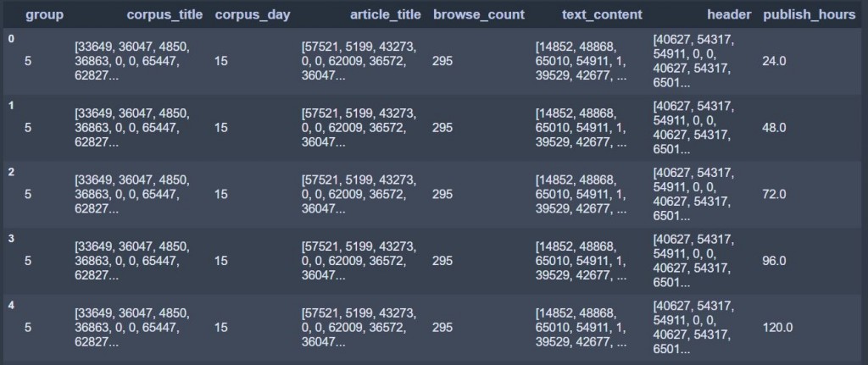Select row index 2

[x=11, y=172]
